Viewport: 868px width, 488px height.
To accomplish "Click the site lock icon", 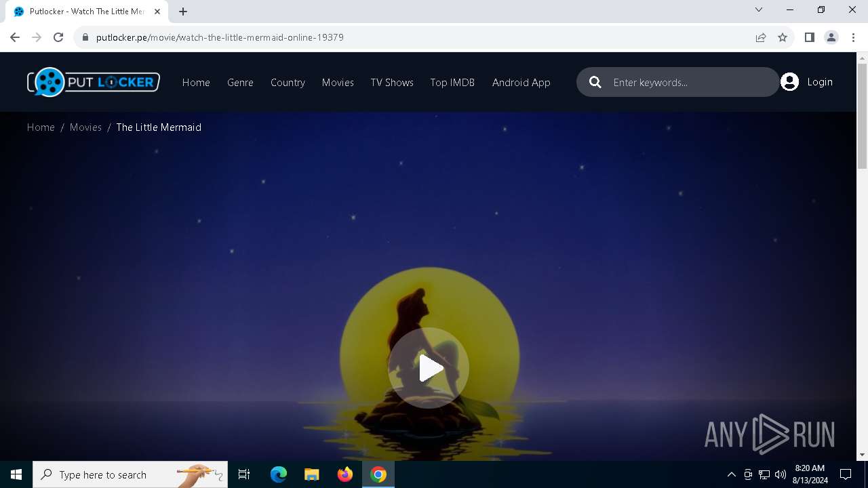I will [85, 37].
